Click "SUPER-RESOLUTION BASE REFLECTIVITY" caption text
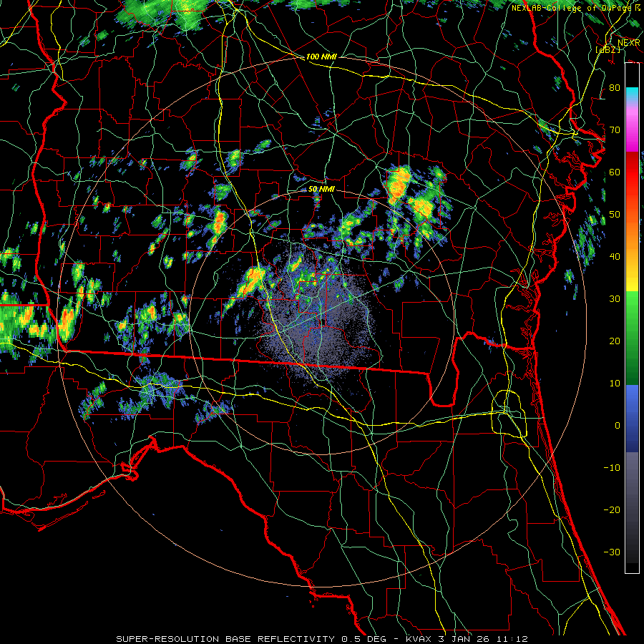The width and height of the screenshot is (644, 644). [225, 639]
